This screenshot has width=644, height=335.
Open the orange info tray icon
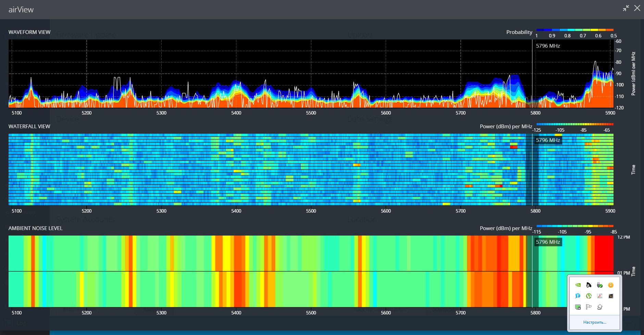[x=610, y=285]
